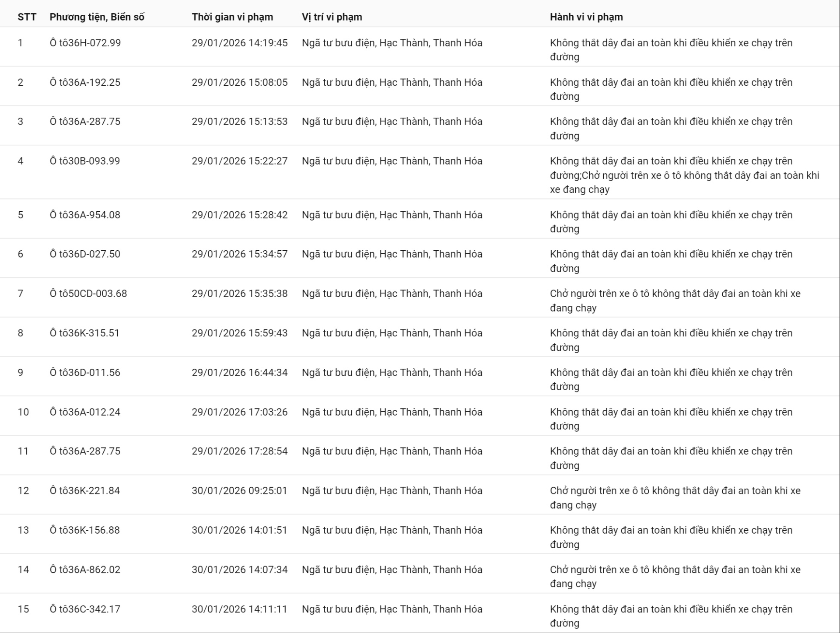Select plate number 30B-093.99
840x633 pixels.
click(x=85, y=161)
